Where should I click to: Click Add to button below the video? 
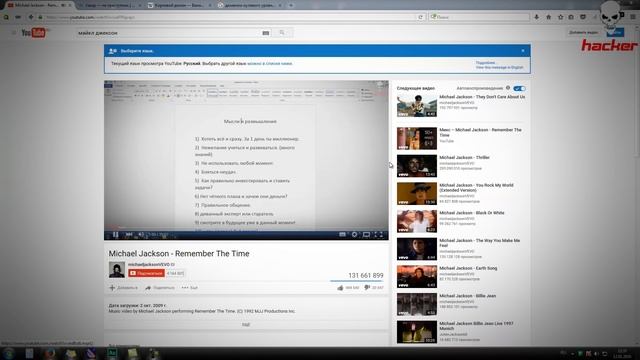tap(123, 288)
